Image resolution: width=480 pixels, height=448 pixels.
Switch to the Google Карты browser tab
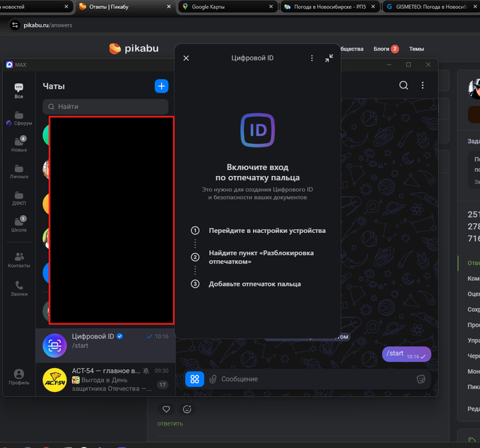coord(226,7)
